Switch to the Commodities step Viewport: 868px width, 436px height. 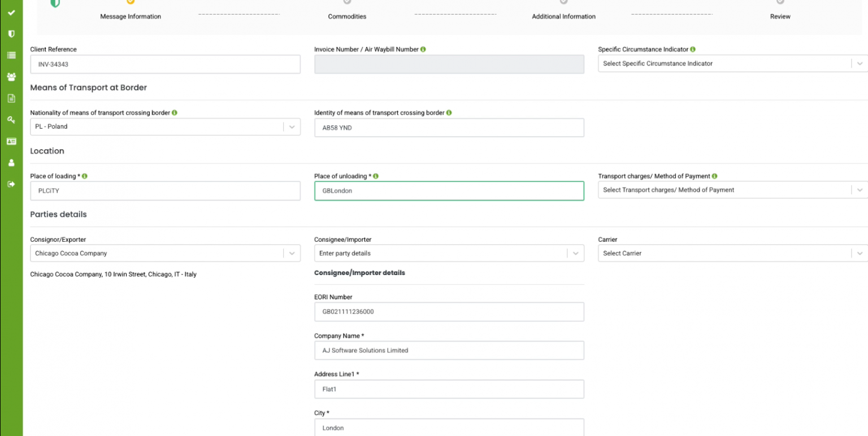click(x=346, y=16)
